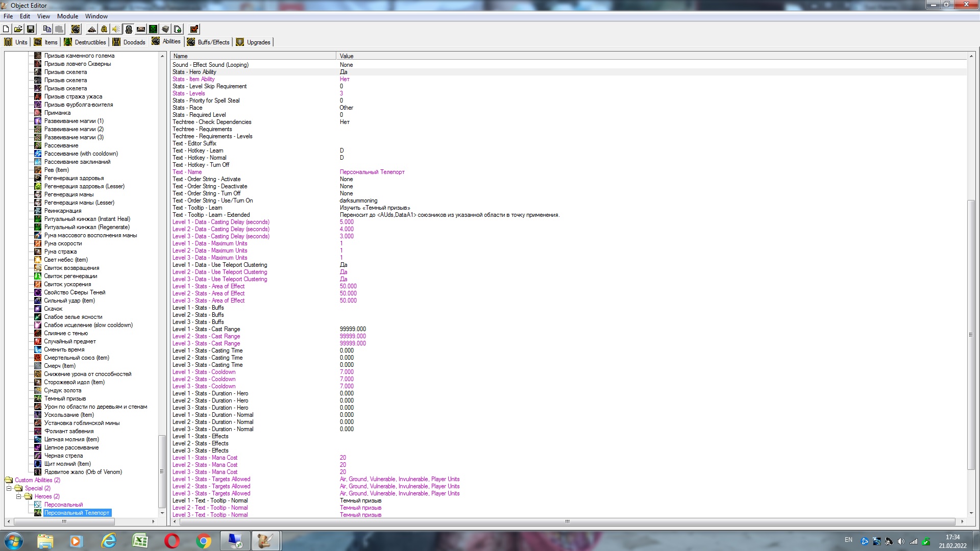The width and height of the screenshot is (980, 551).
Task: Click the Save floppy disk icon
Action: pos(30,29)
